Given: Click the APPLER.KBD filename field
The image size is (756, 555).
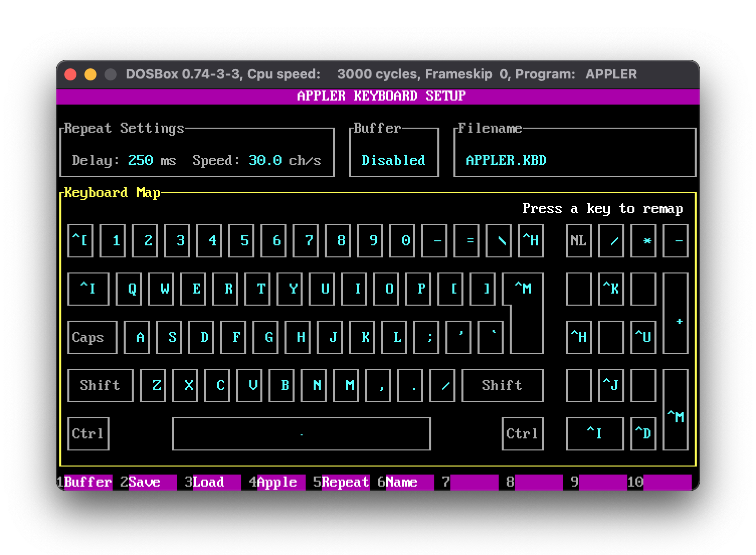Looking at the screenshot, I should tap(506, 160).
